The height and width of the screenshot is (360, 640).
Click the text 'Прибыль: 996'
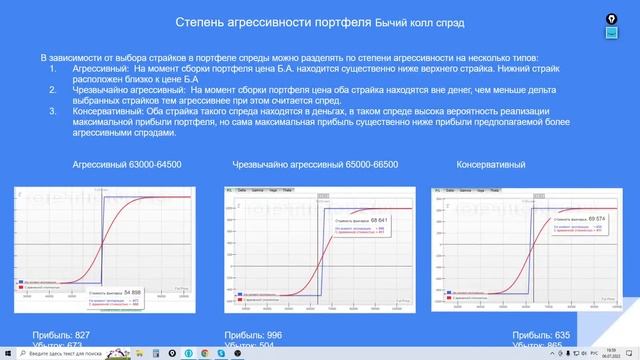coord(253,335)
